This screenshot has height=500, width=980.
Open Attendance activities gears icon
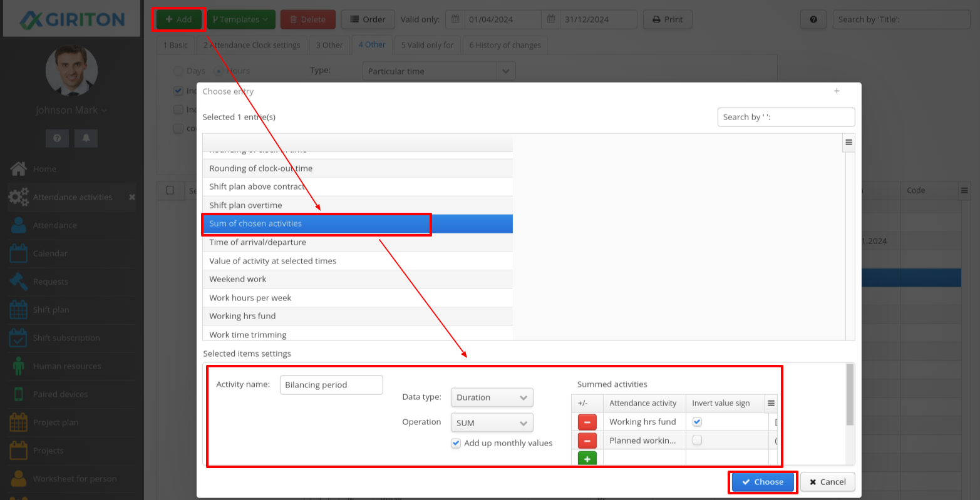18,196
